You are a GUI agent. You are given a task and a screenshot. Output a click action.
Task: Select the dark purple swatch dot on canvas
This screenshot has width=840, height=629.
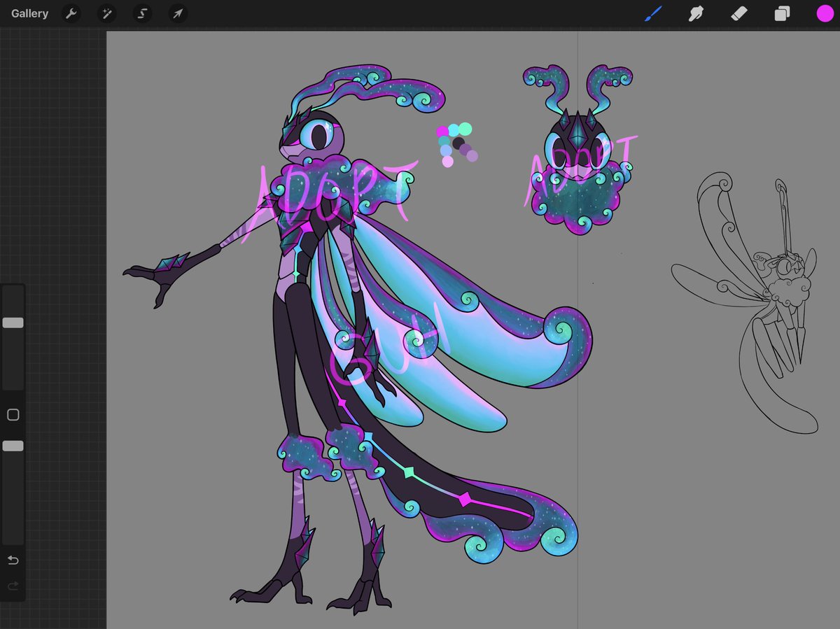[x=458, y=143]
